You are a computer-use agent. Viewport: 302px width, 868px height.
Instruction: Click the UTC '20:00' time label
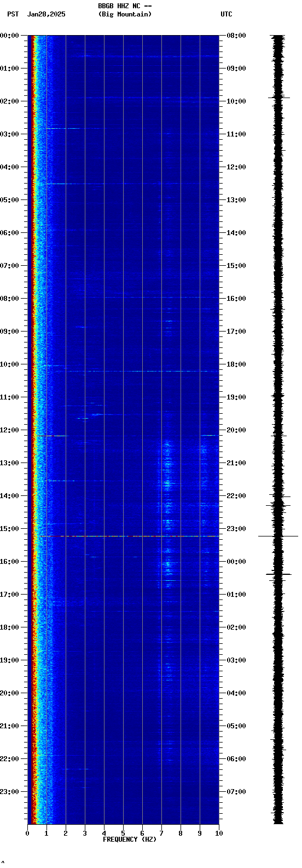pos(236,430)
